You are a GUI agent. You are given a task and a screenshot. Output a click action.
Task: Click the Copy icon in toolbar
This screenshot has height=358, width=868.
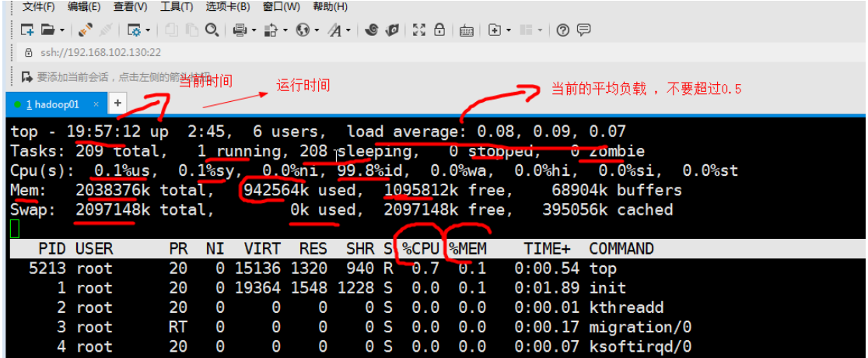click(x=172, y=30)
